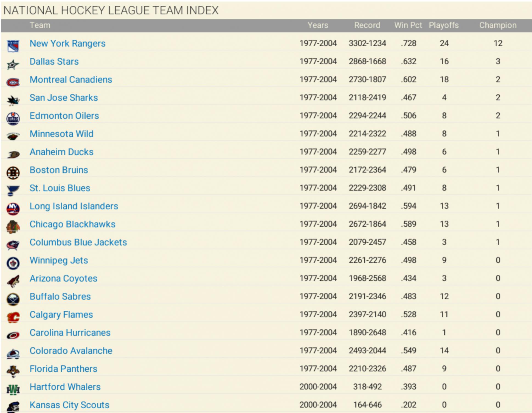Click the Dallas Stars logo icon

click(13, 64)
